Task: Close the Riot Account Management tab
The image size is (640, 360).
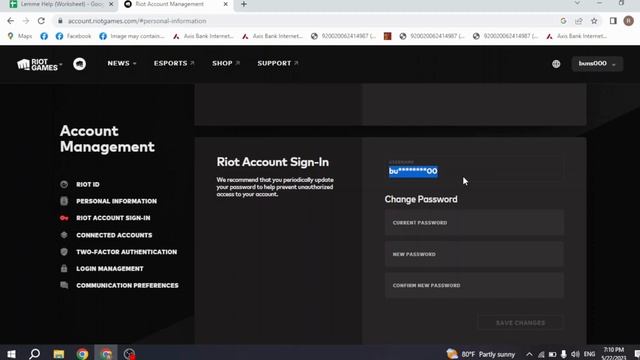Action: (226, 4)
